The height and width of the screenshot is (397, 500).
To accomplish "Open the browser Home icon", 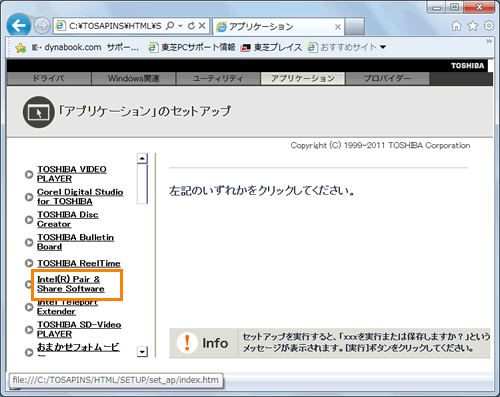I will (456, 26).
